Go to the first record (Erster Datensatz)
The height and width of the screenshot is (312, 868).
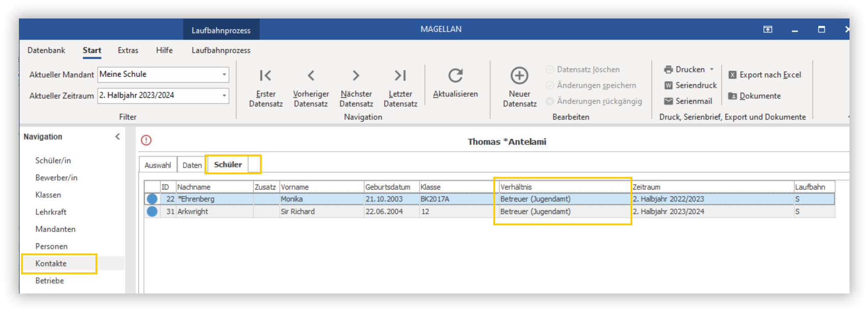click(x=266, y=88)
